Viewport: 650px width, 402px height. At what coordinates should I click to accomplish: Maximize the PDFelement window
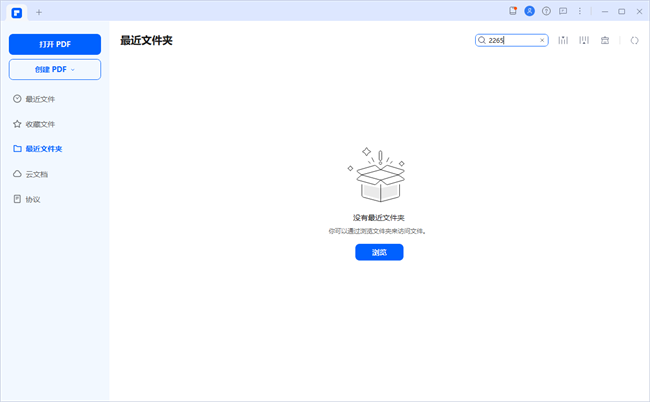[x=622, y=12]
